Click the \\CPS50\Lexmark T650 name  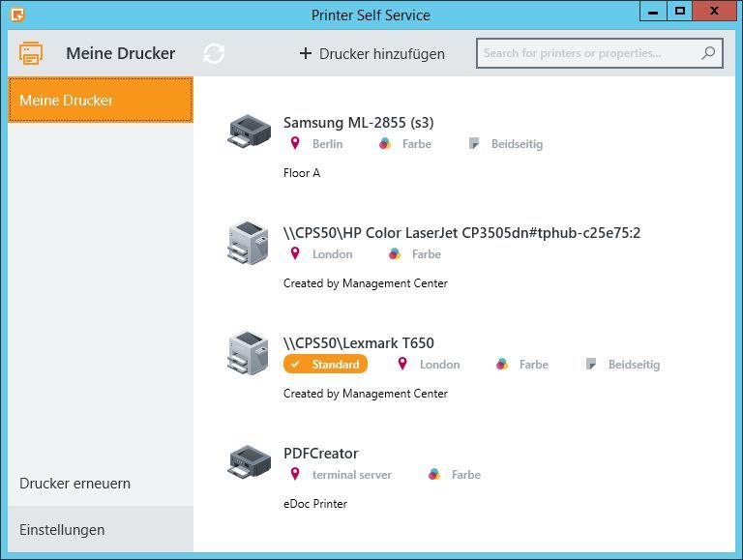[x=359, y=343]
